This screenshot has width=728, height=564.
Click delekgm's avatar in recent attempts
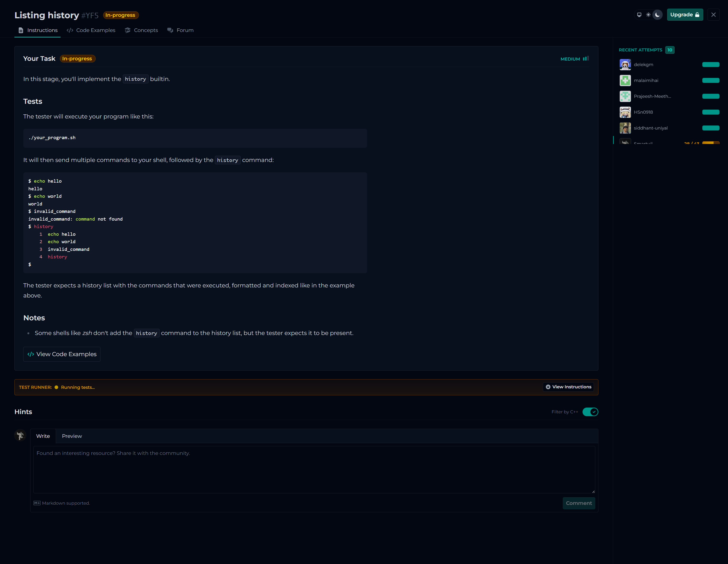(x=625, y=65)
